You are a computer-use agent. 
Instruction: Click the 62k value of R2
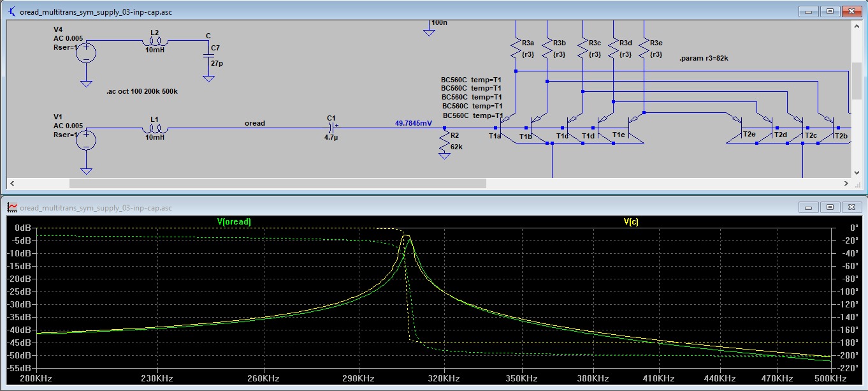coord(456,147)
